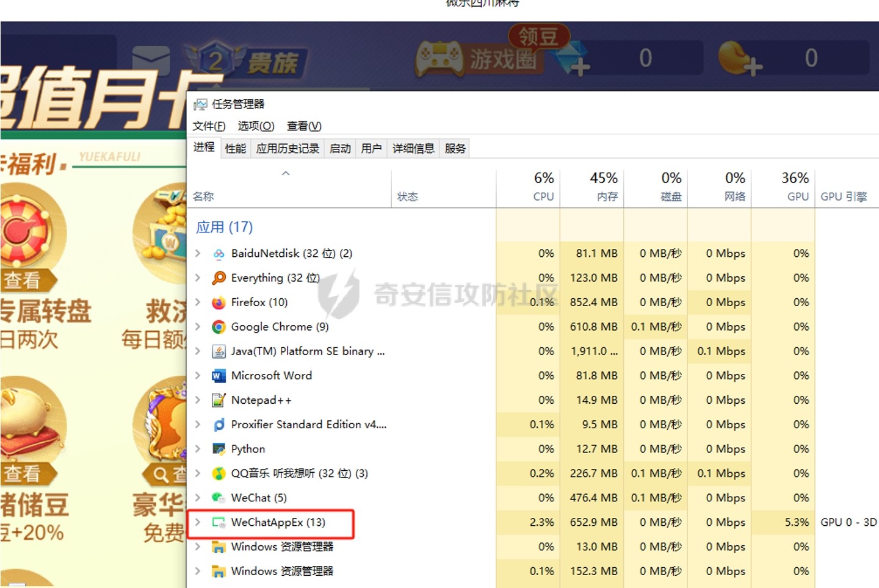Click the Firefox icon in process list
879x588 pixels.
(218, 303)
